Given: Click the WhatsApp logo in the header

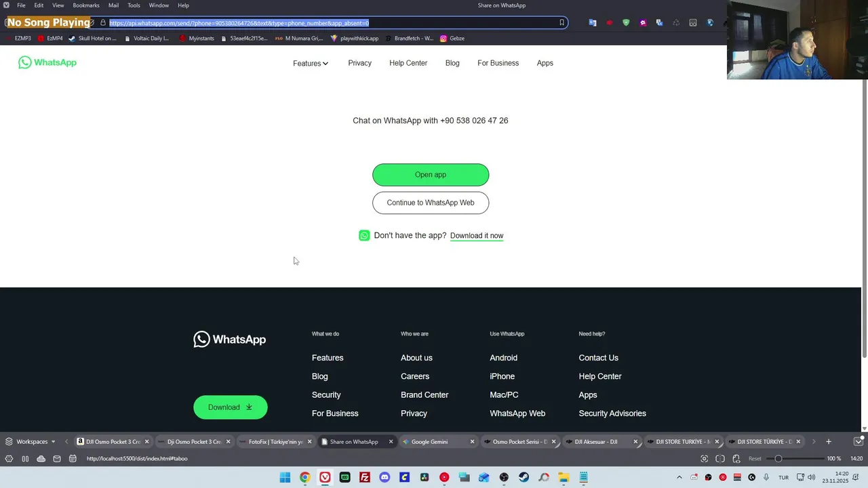Looking at the screenshot, I should tap(47, 62).
